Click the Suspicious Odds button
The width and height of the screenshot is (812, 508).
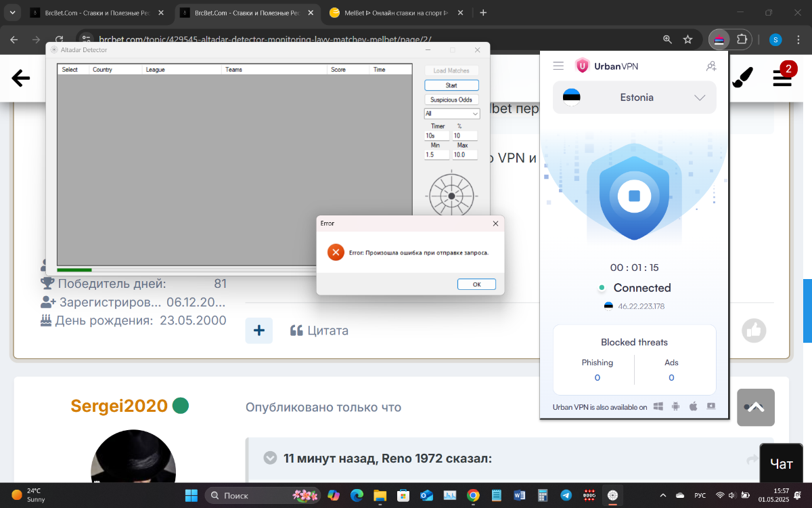click(451, 100)
